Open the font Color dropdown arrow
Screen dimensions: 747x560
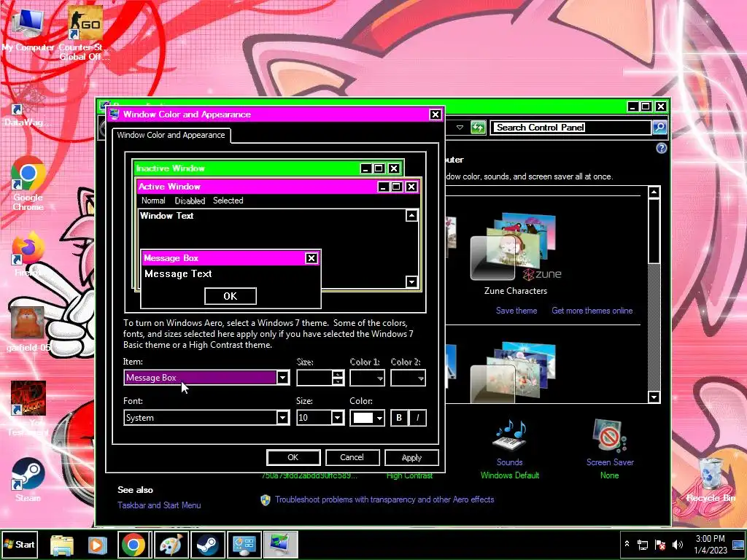(379, 418)
